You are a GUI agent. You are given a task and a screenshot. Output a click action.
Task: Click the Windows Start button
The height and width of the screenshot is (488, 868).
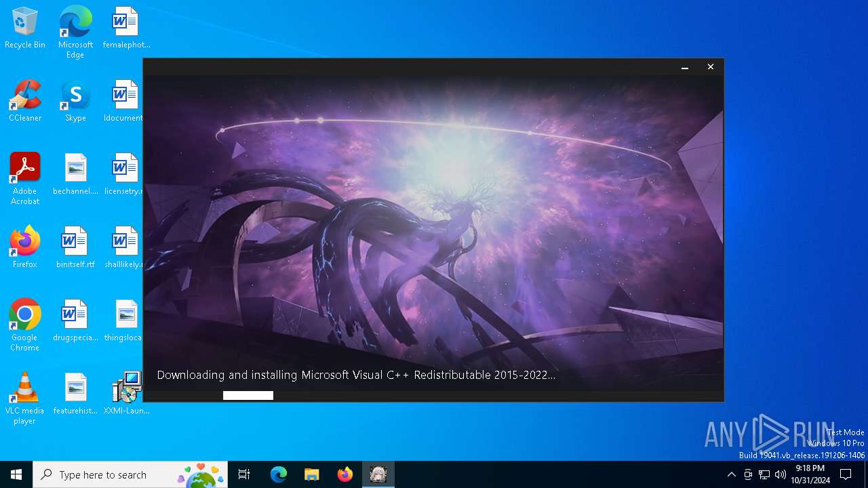[16, 474]
